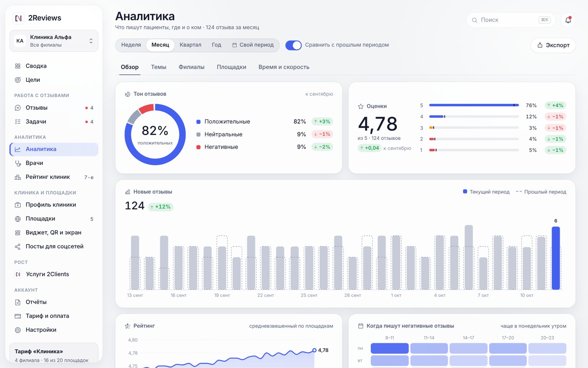The width and height of the screenshot is (588, 368).
Task: Click the highlighted blue bar labeled 6
Action: pyautogui.click(x=556, y=258)
